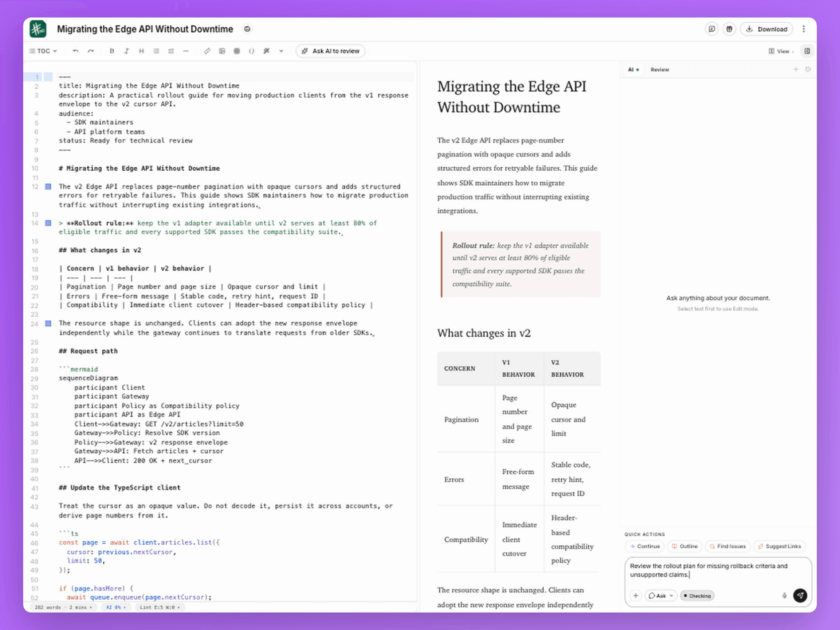Download the document

point(766,29)
